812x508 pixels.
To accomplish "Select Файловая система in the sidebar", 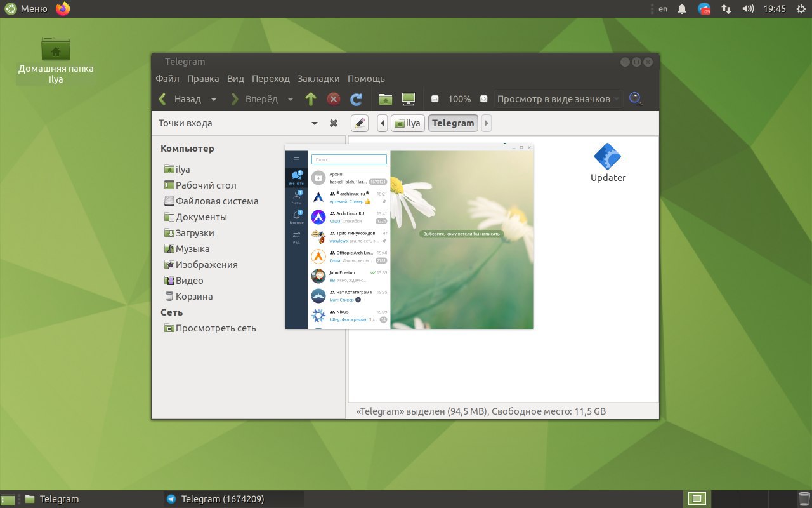I will pos(211,201).
